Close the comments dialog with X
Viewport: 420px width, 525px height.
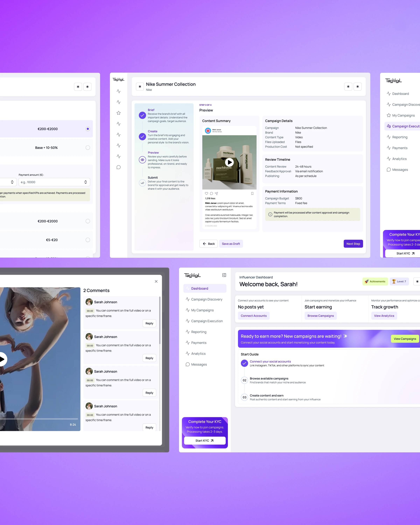click(x=156, y=282)
